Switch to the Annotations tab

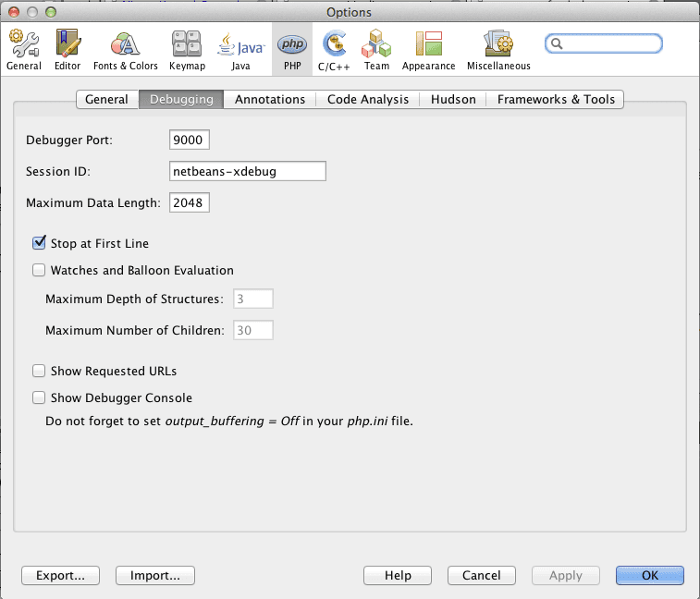point(270,99)
